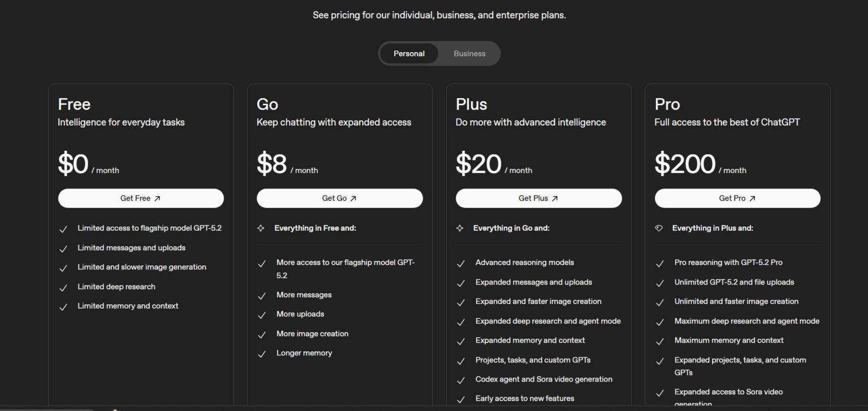Click checkmark beside Advanced reasoning models
The image size is (868, 411).
461,263
